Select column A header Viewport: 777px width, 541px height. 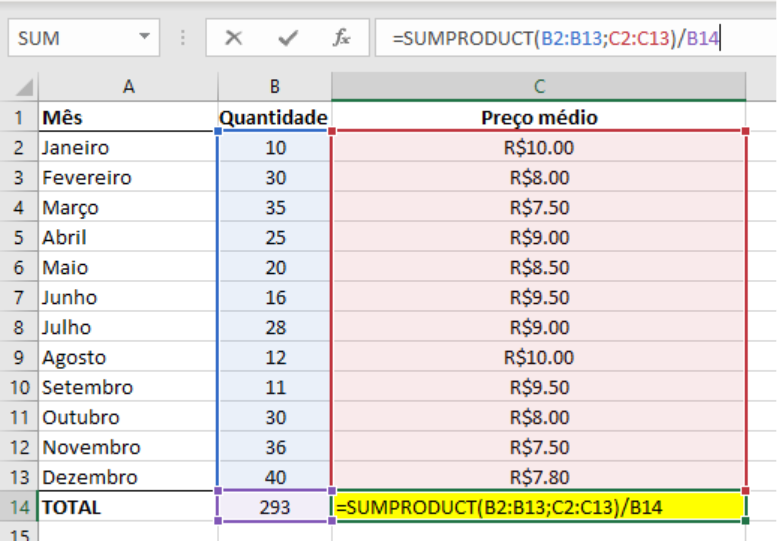tap(128, 87)
